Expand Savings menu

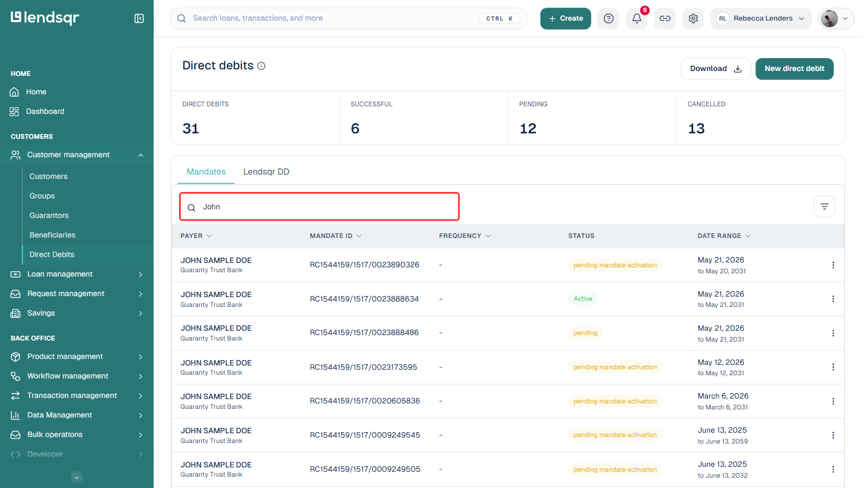point(76,313)
